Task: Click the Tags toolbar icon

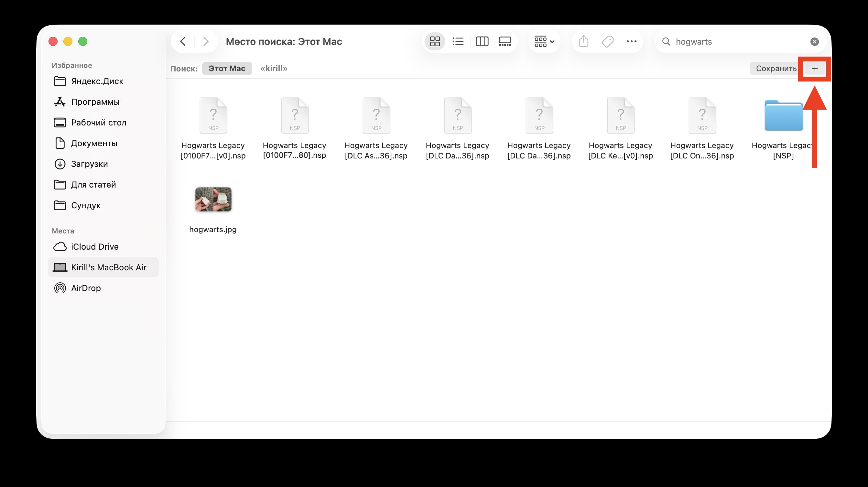Action: [x=608, y=41]
